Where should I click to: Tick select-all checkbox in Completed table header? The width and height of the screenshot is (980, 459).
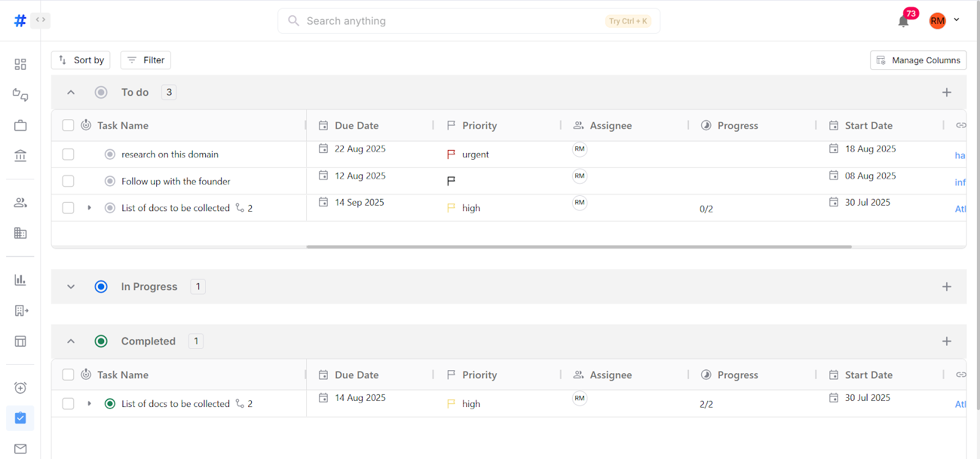(x=68, y=375)
